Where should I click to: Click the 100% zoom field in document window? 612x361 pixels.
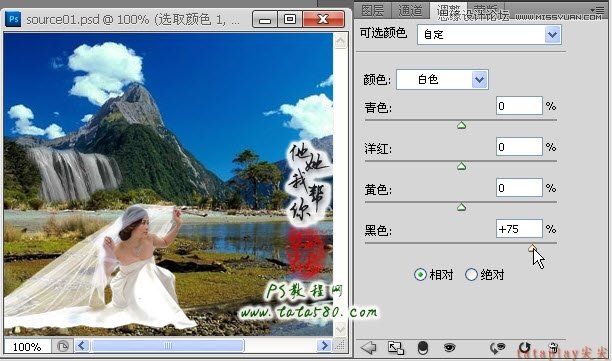27,346
